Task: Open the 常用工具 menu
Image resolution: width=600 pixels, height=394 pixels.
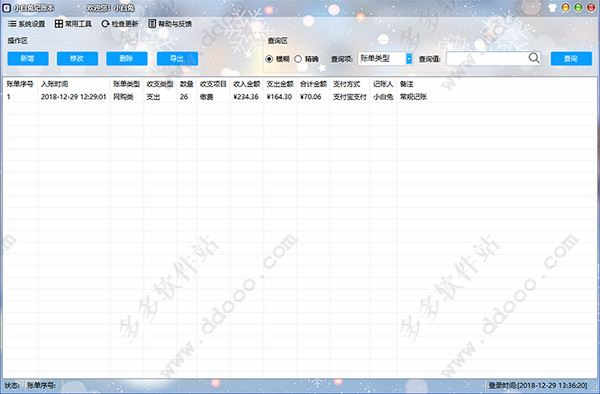Action: (73, 24)
